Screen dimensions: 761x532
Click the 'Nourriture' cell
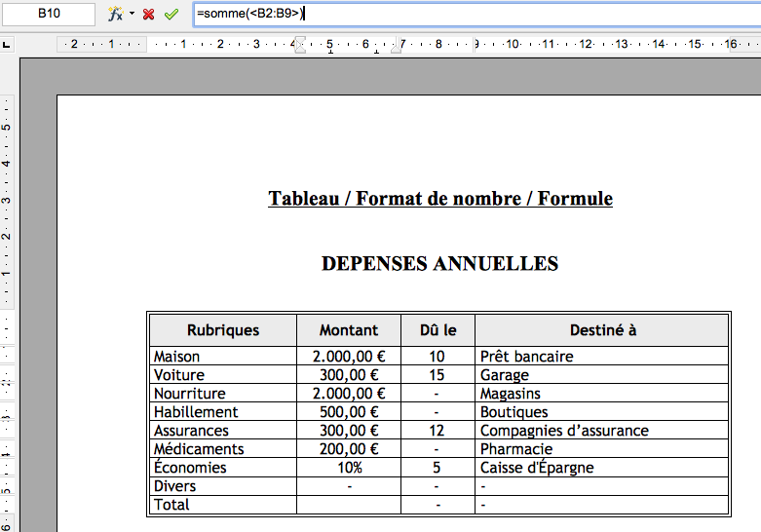tap(223, 394)
